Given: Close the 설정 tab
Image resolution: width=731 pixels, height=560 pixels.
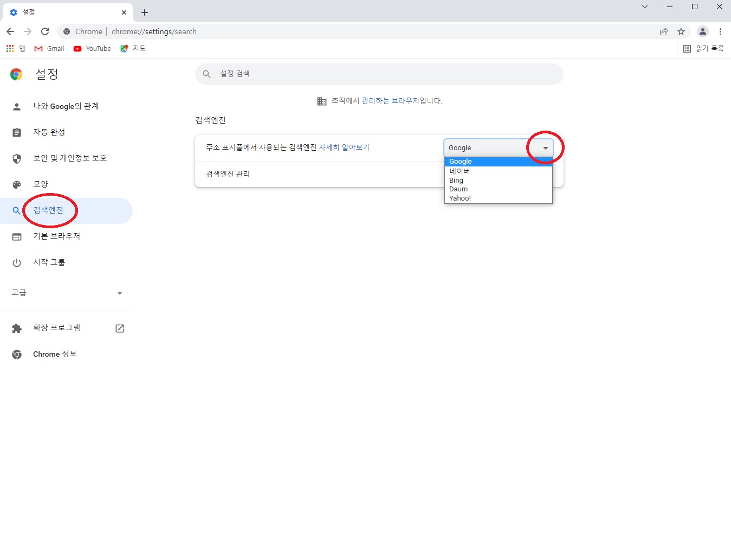Looking at the screenshot, I should click(x=124, y=12).
